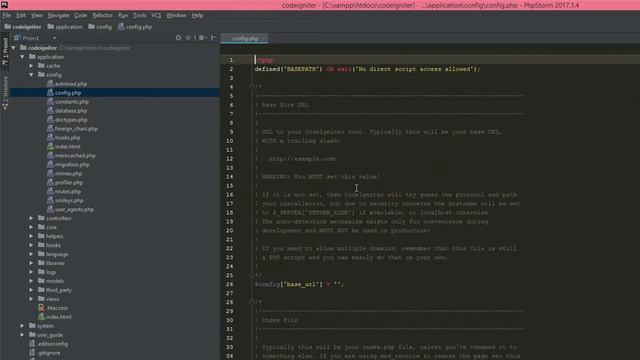Place cursor on $config['base_url'] line
This screenshot has width=640, height=360.
point(299,284)
